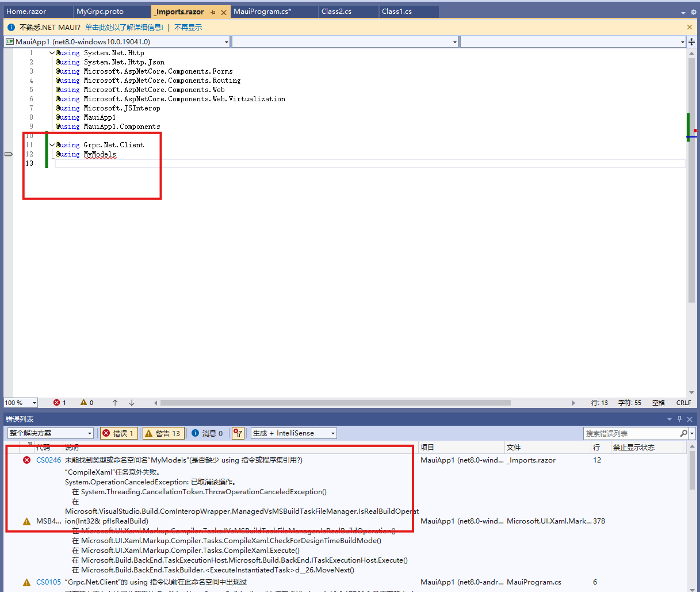Click the don't-show-again link in the info bar

click(188, 27)
